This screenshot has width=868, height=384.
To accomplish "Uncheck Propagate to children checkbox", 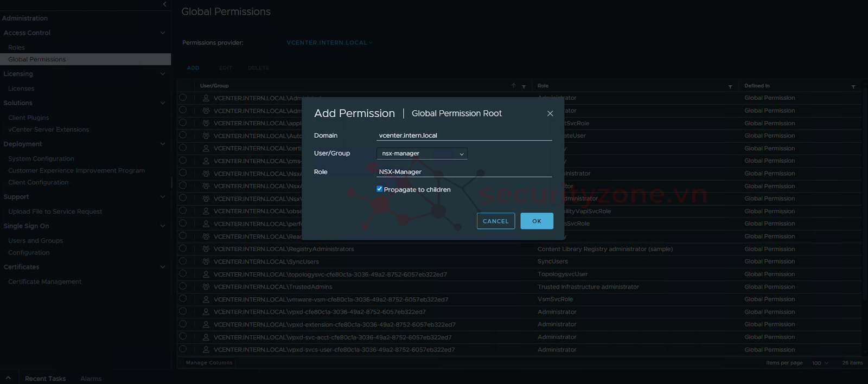I will point(379,189).
